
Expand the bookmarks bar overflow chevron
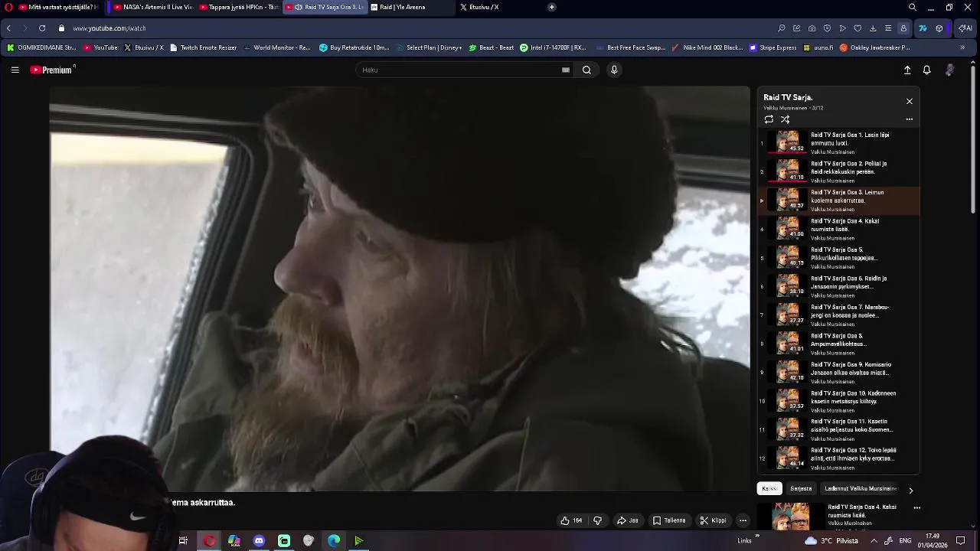coord(962,47)
